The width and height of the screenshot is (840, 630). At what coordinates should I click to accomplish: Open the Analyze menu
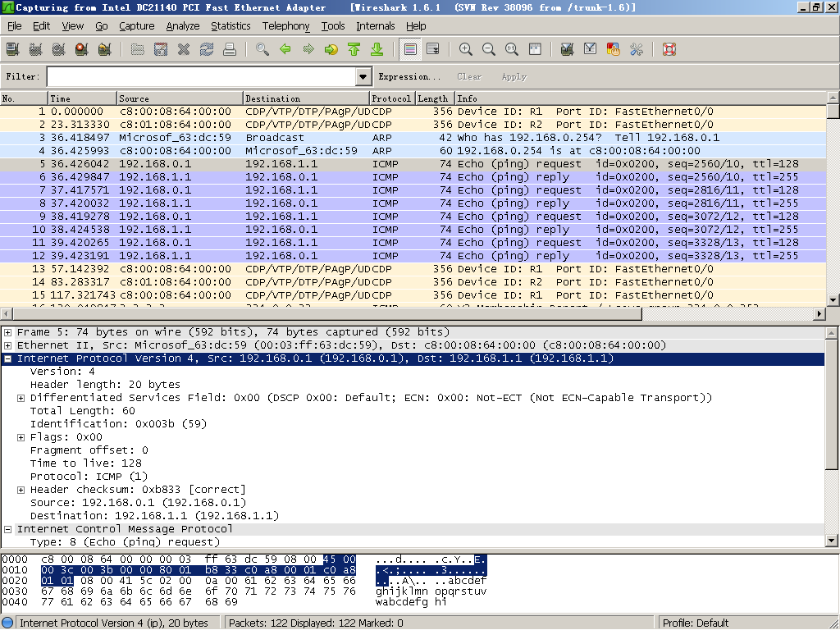183,25
